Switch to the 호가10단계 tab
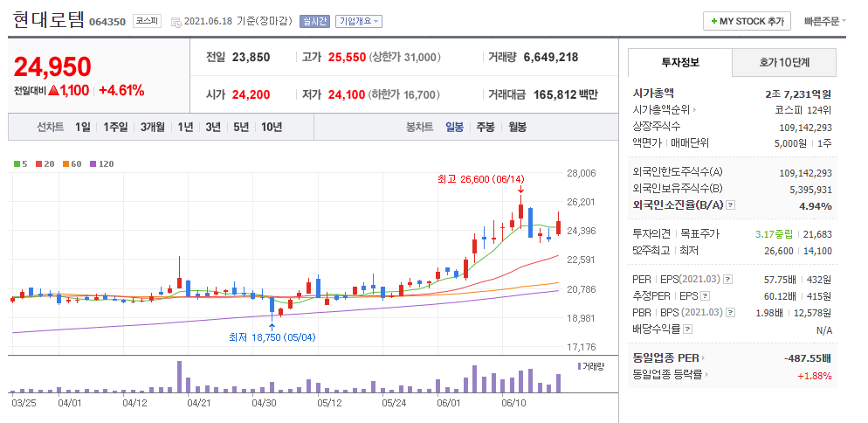This screenshot has height=423, width=868. coord(784,63)
